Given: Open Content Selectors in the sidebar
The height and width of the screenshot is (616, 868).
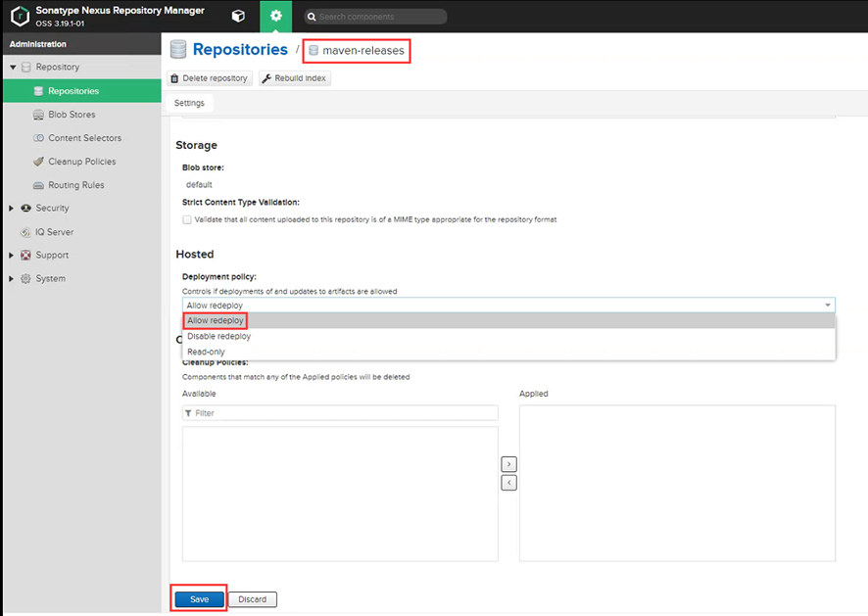Looking at the screenshot, I should [x=82, y=138].
